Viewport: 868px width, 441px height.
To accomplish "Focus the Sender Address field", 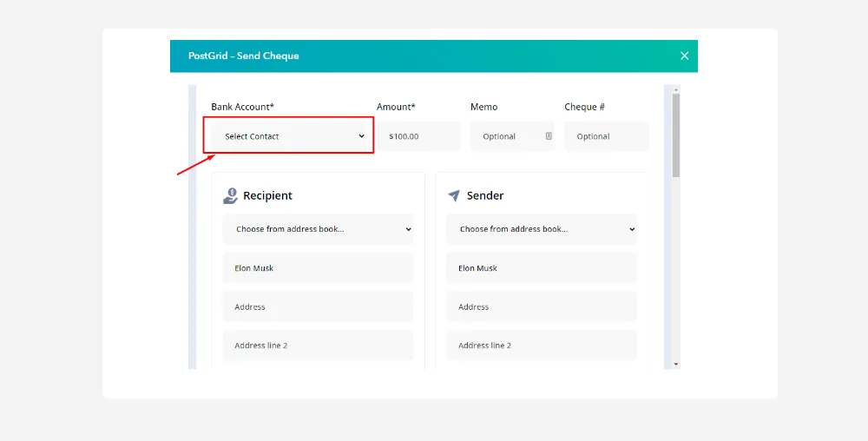I will [542, 307].
